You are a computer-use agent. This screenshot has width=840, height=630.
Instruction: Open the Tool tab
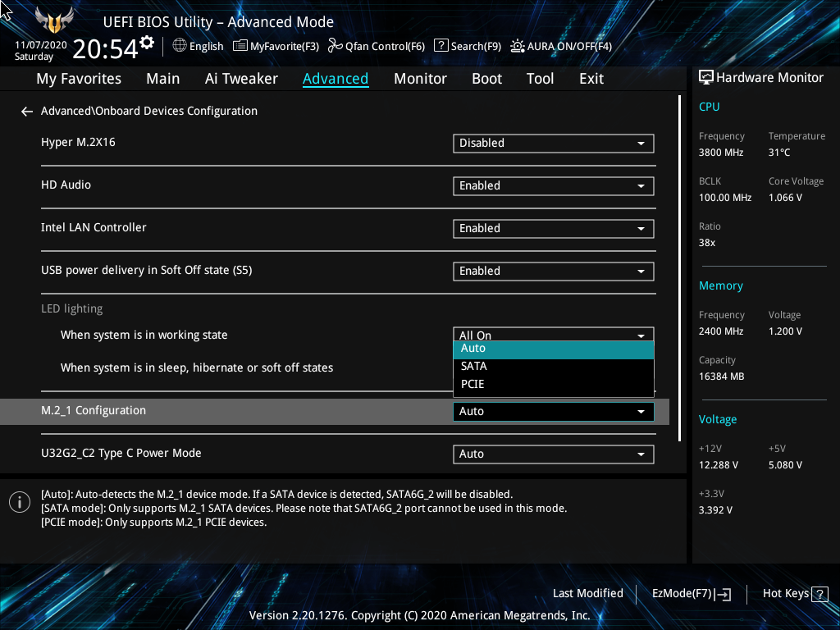pyautogui.click(x=540, y=79)
